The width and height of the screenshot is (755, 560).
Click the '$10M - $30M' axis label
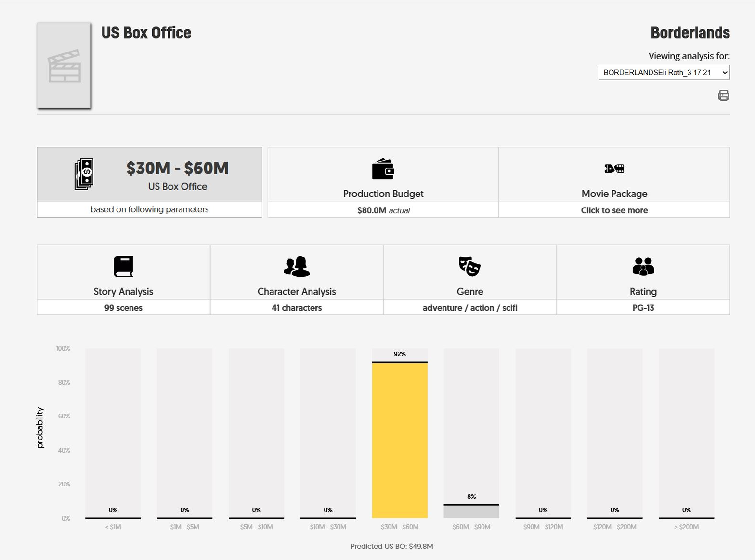click(328, 527)
